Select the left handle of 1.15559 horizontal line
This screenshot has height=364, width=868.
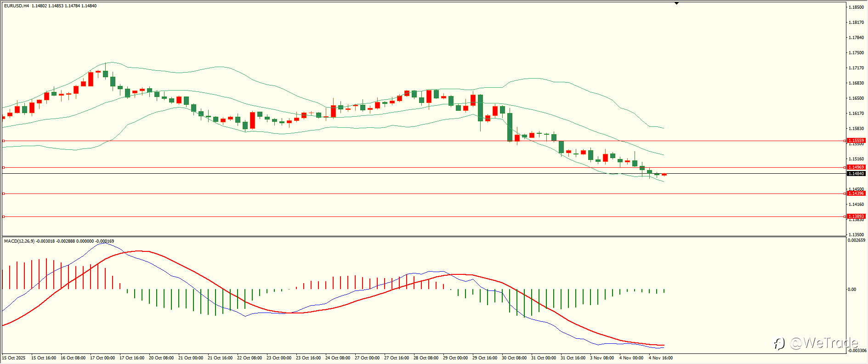[3, 141]
